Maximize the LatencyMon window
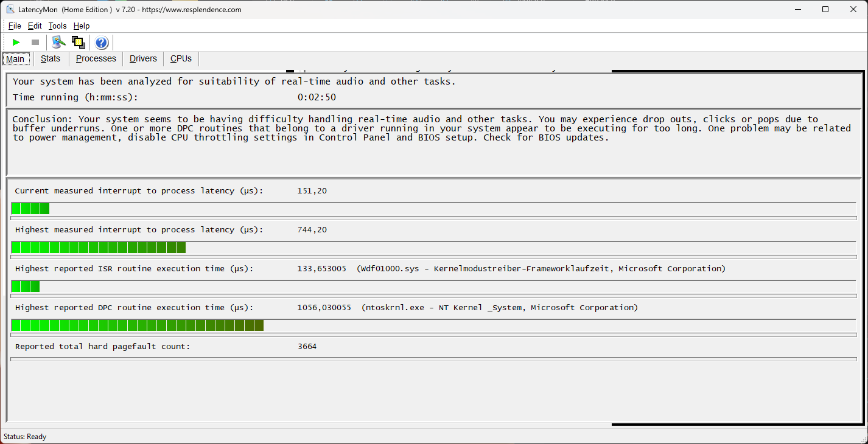 [825, 9]
